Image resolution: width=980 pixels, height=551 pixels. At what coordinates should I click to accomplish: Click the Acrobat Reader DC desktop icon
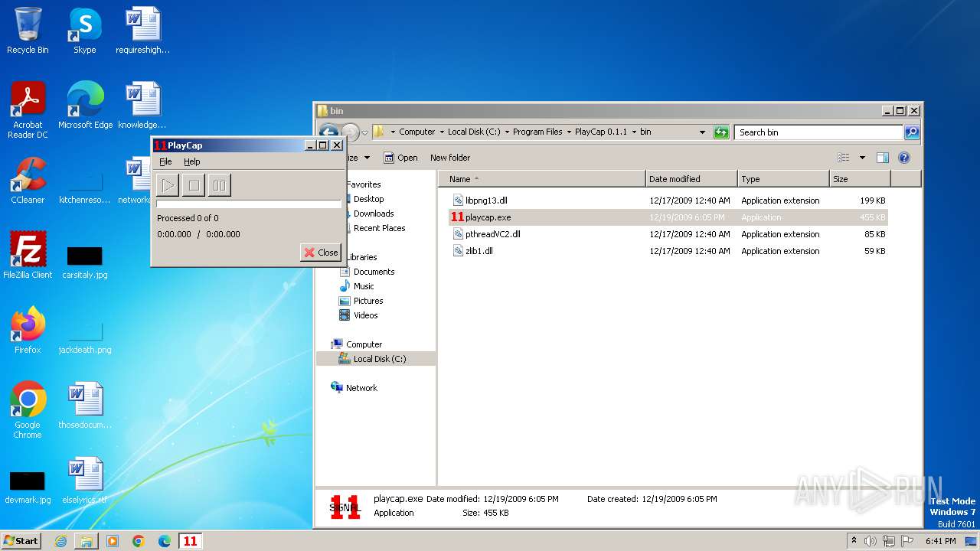click(x=28, y=109)
